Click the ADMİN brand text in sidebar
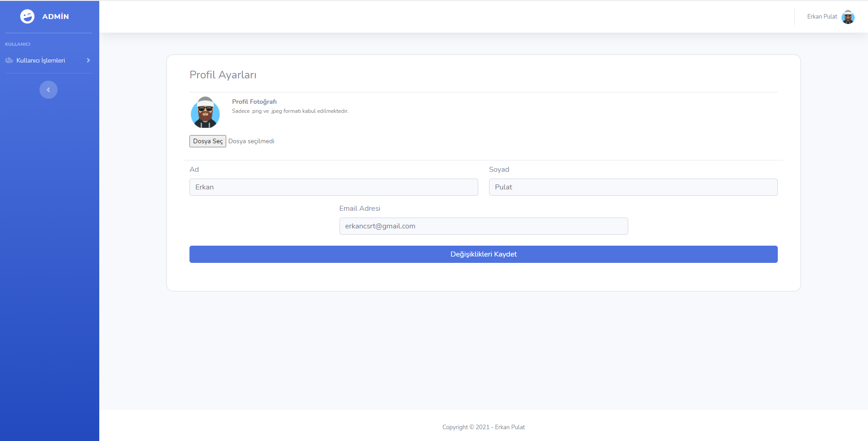This screenshot has height=441, width=868. click(55, 16)
